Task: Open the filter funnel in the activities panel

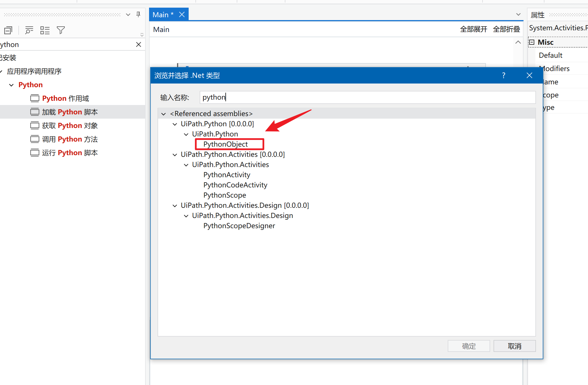Action: click(61, 30)
